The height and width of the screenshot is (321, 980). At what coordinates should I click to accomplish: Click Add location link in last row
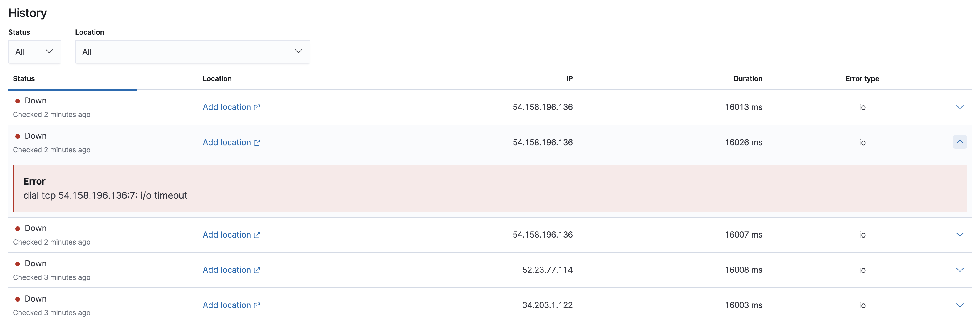pyautogui.click(x=226, y=305)
